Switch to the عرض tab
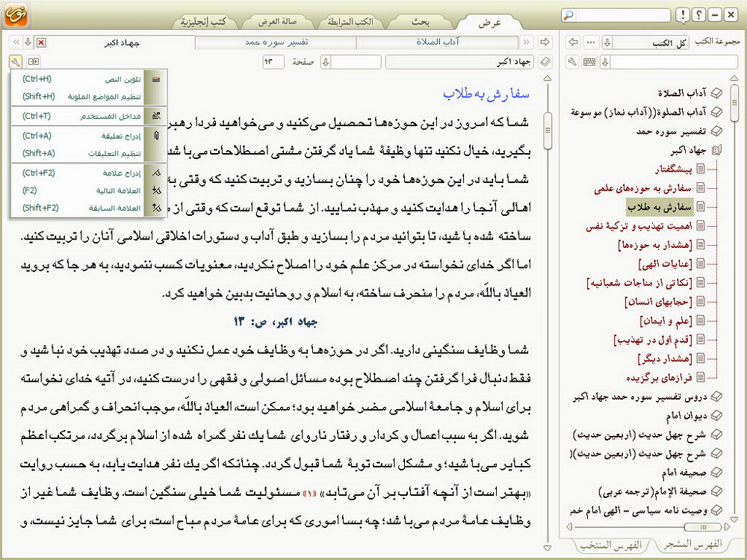Image resolution: width=747 pixels, height=560 pixels. pyautogui.click(x=489, y=22)
